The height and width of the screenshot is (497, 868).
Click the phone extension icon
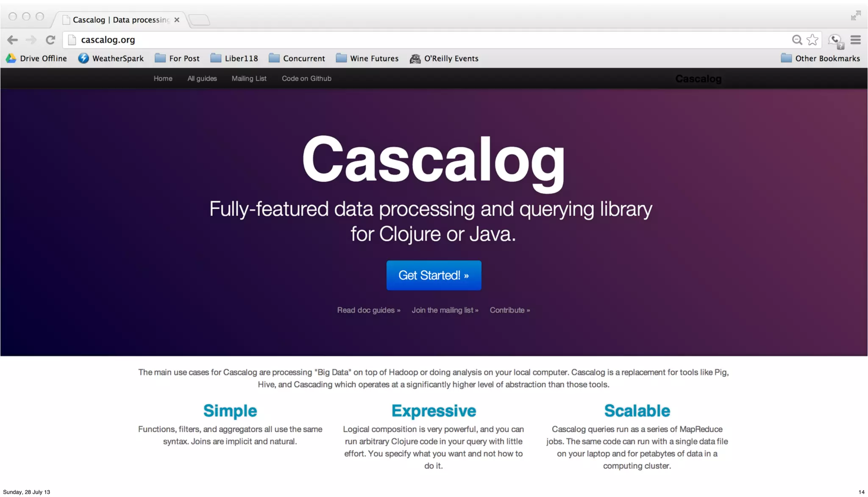click(835, 41)
